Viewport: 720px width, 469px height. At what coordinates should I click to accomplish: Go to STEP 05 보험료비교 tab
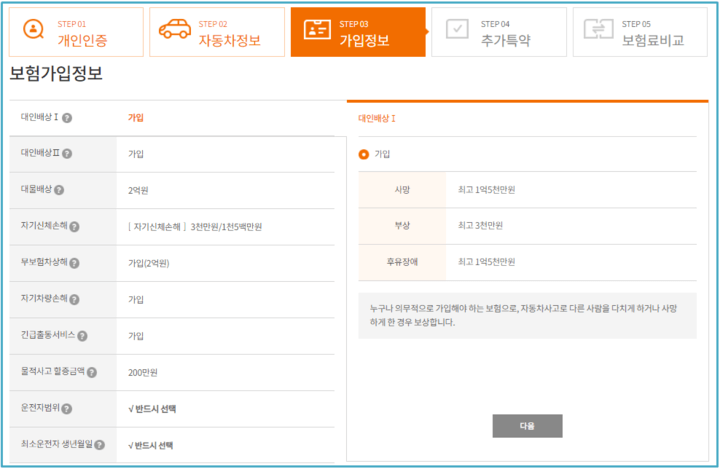coord(640,32)
